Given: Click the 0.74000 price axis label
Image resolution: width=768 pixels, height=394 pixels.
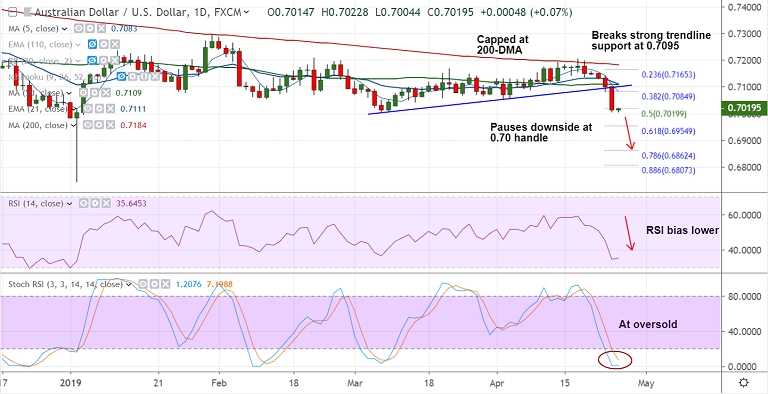Looking at the screenshot, I should click(x=745, y=7).
